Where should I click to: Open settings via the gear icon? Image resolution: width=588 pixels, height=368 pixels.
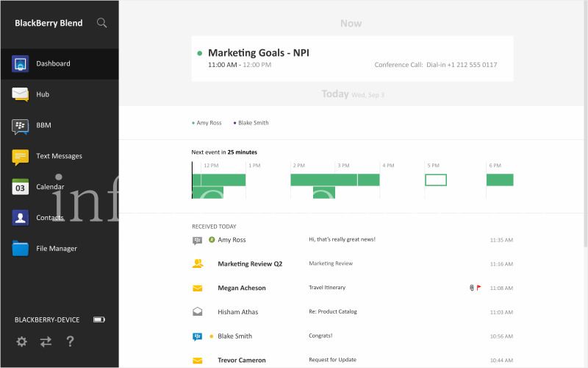point(22,342)
